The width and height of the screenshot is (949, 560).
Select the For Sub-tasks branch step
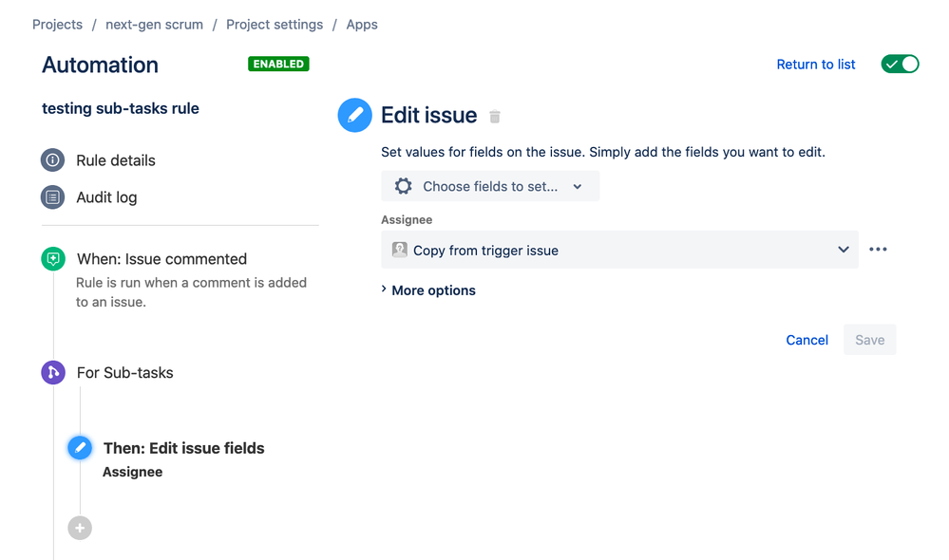pos(124,372)
